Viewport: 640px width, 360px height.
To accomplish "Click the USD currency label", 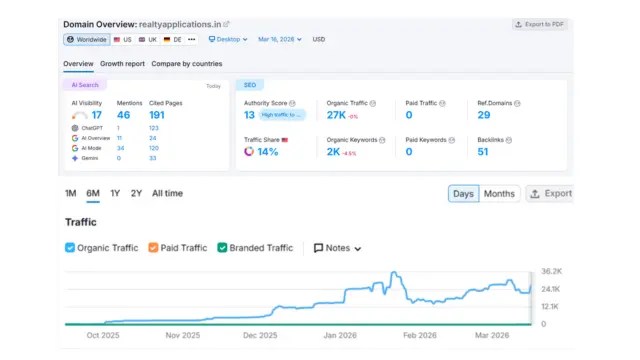I will (x=319, y=40).
